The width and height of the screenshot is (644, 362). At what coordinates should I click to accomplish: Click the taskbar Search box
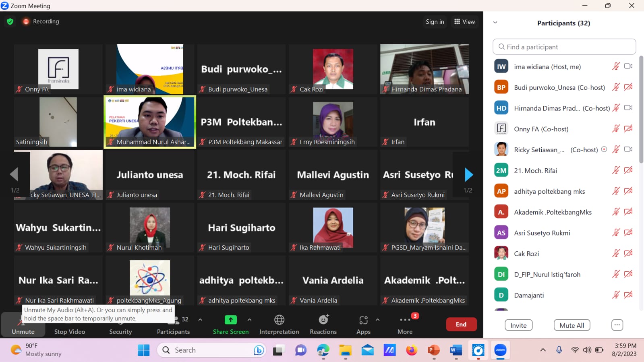click(211, 350)
